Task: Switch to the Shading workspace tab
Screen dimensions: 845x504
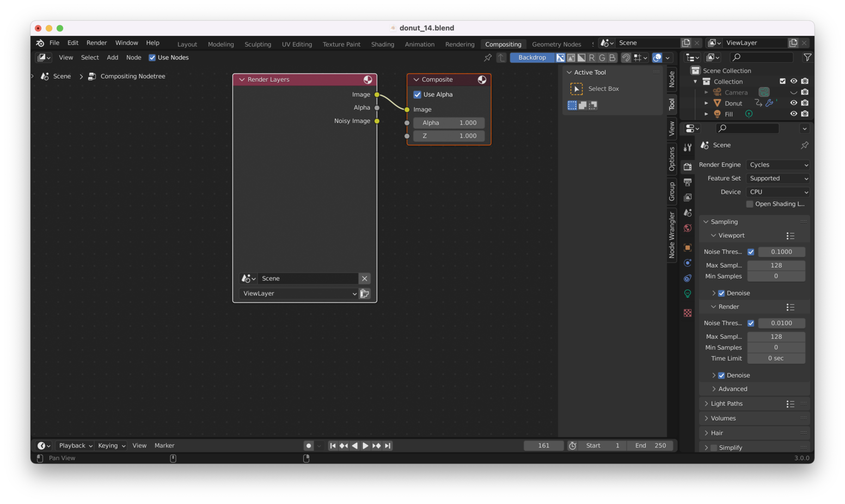Action: pos(382,44)
